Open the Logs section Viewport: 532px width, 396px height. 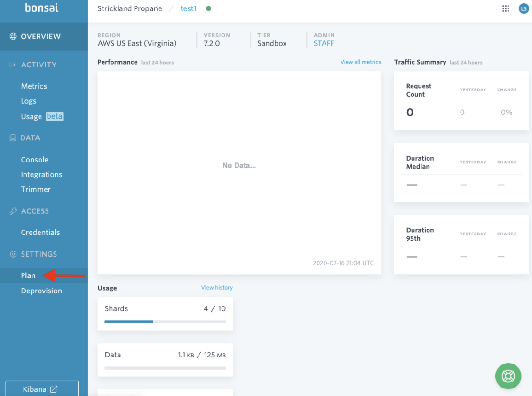pyautogui.click(x=29, y=101)
